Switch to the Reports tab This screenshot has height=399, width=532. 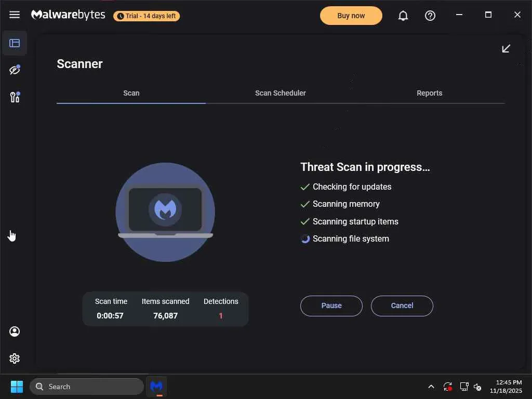[x=430, y=93]
